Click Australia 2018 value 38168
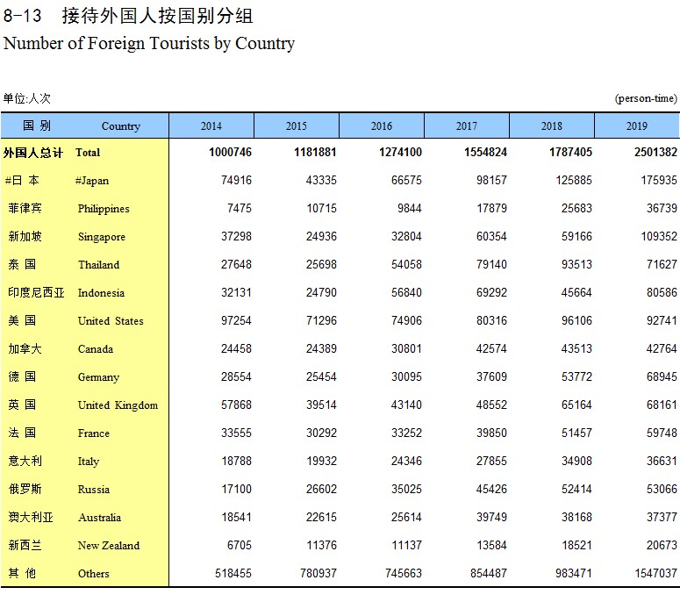Viewport: 680px width, 616px height. coord(576,517)
